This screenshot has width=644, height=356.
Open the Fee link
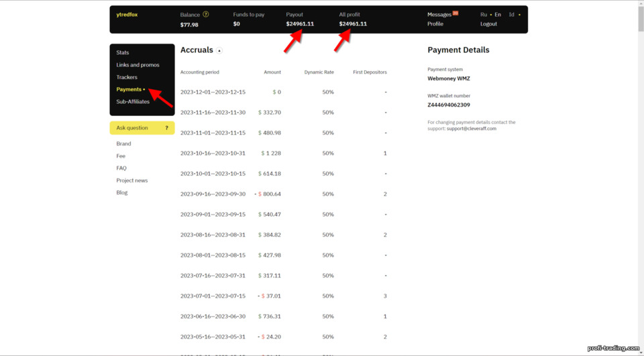click(121, 156)
